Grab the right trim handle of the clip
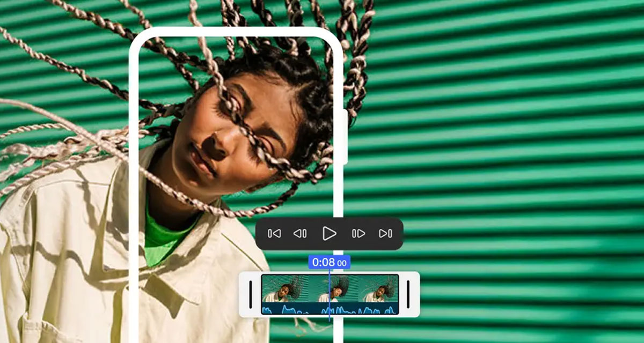The width and height of the screenshot is (644, 343). coord(408,295)
